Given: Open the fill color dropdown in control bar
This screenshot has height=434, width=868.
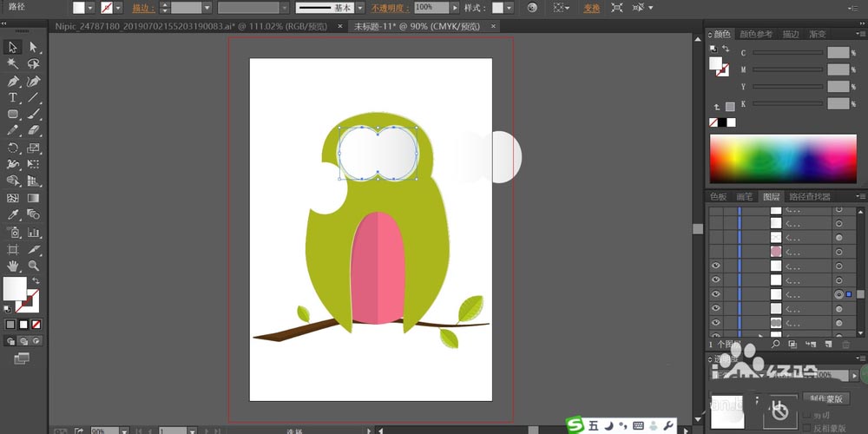Looking at the screenshot, I should click(90, 8).
